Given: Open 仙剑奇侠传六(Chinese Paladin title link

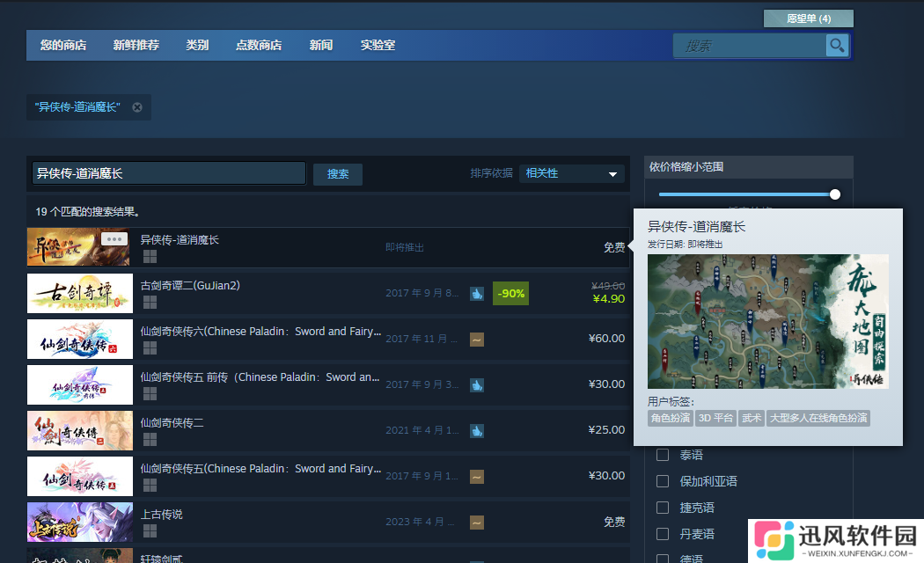Looking at the screenshot, I should 260,332.
